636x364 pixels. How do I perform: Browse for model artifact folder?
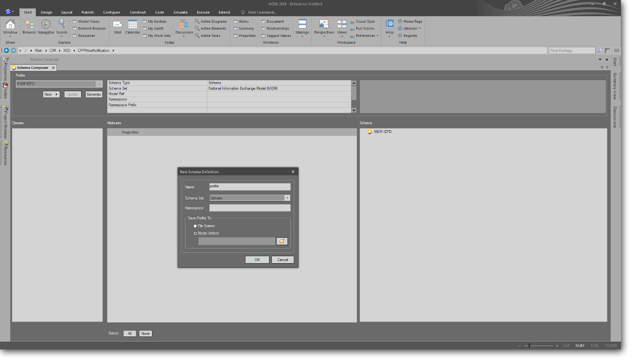[x=282, y=241]
